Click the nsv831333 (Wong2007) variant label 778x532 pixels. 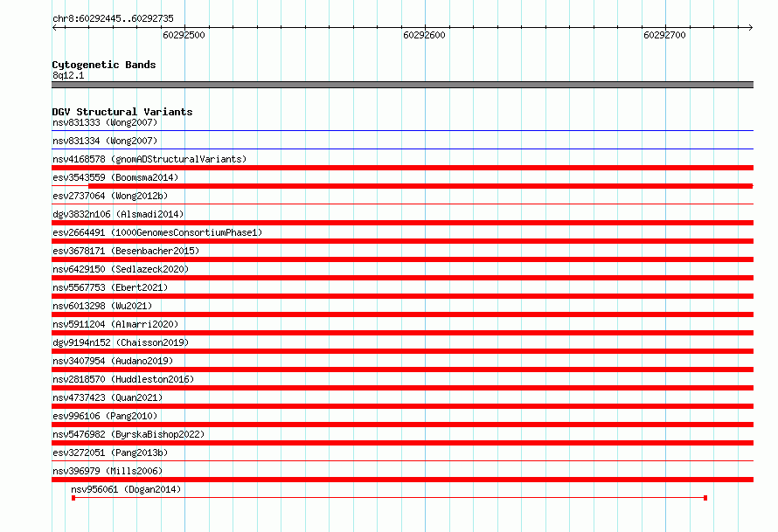click(x=105, y=122)
